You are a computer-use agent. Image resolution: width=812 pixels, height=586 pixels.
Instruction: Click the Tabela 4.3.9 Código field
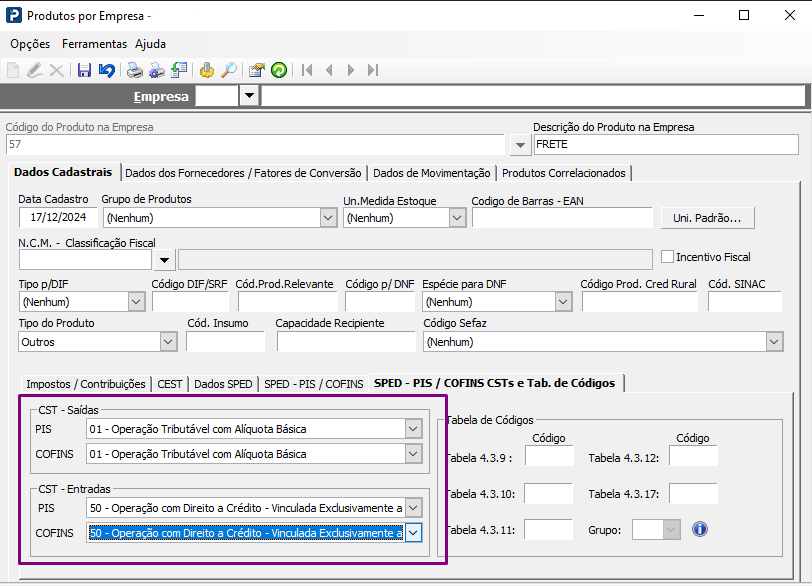point(549,456)
